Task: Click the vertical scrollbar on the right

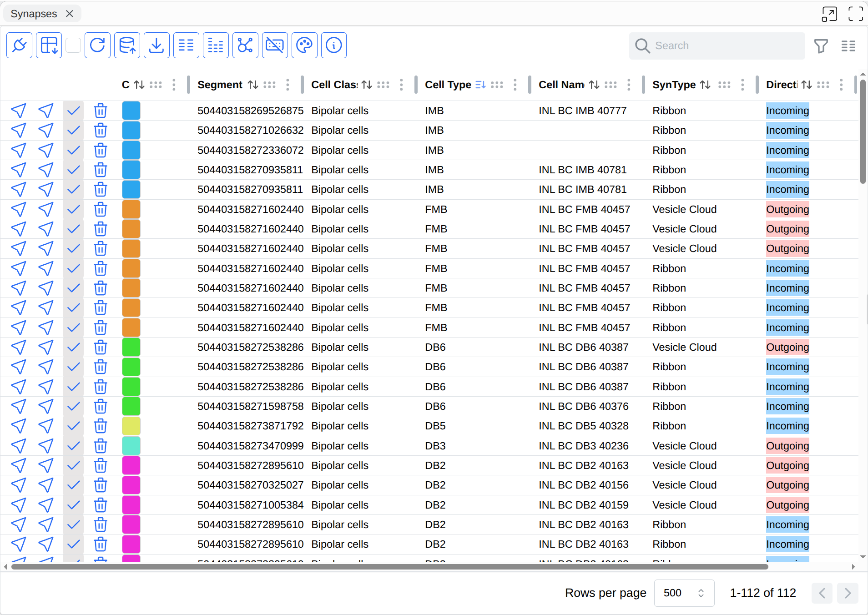Action: click(863, 132)
